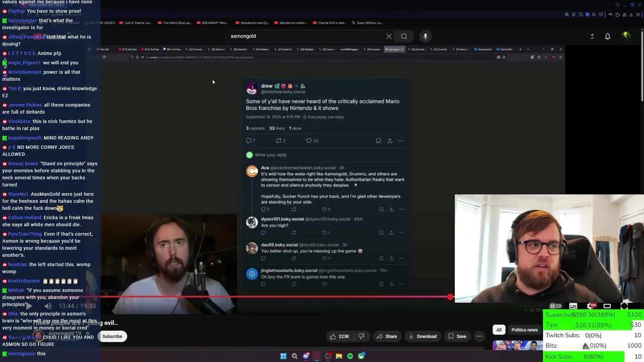Viewport: 644px width, 362px height.
Task: Open the Xbox app taskbar icon
Action: (361, 356)
